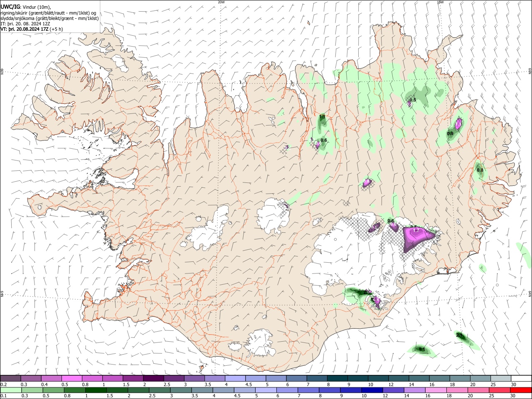532x399 pixels.
Task: Click the green rain cell labeled 1.1 offshore
Action: 421,350
